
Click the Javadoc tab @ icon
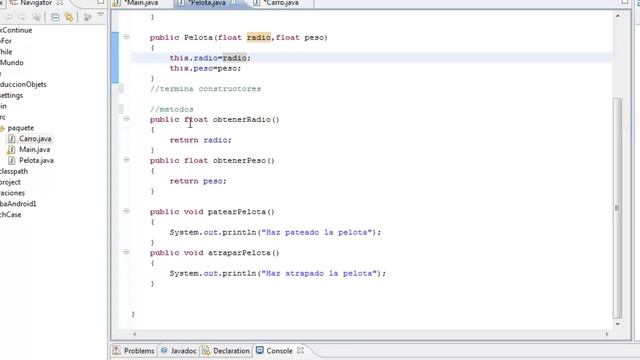click(164, 351)
